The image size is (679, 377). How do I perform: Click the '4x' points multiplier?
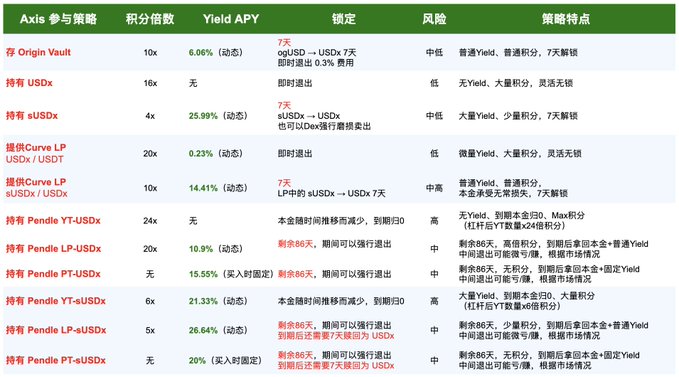tap(150, 116)
